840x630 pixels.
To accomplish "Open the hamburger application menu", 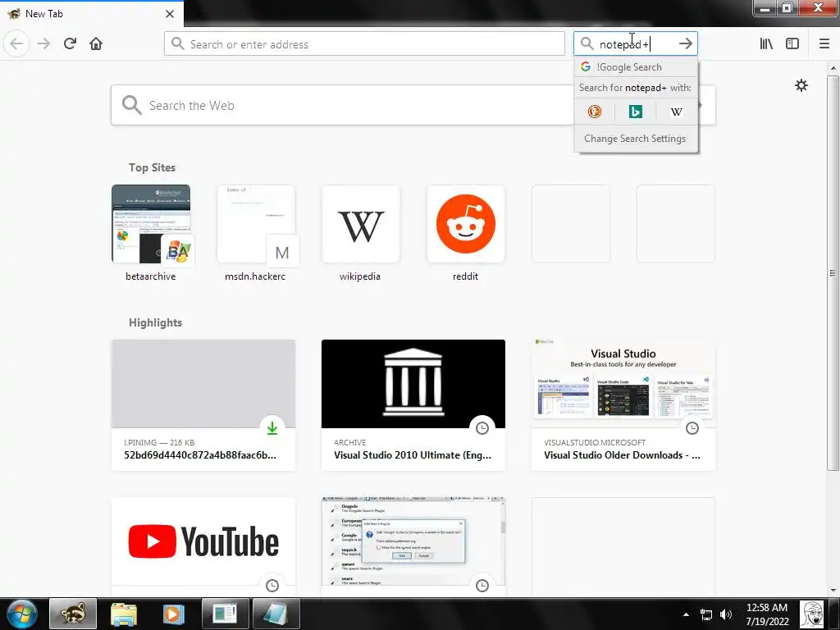I will pos(824,44).
